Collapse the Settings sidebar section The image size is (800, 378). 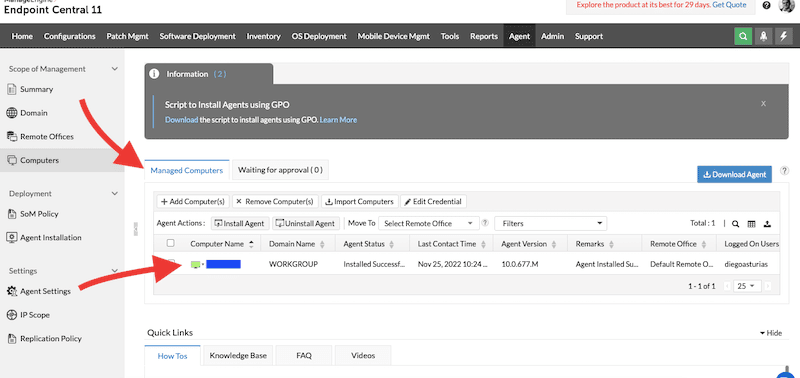tap(115, 270)
